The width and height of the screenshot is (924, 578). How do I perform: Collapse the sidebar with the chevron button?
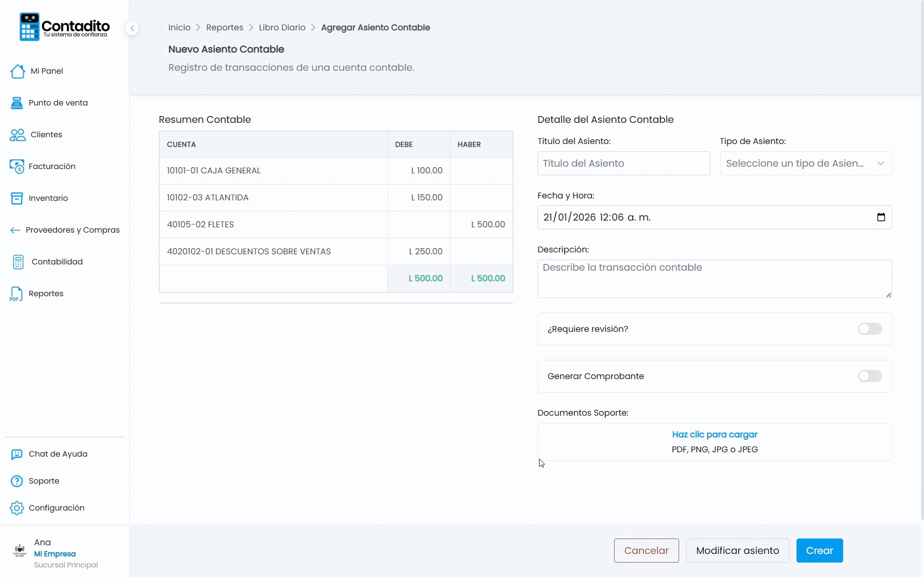tap(132, 28)
